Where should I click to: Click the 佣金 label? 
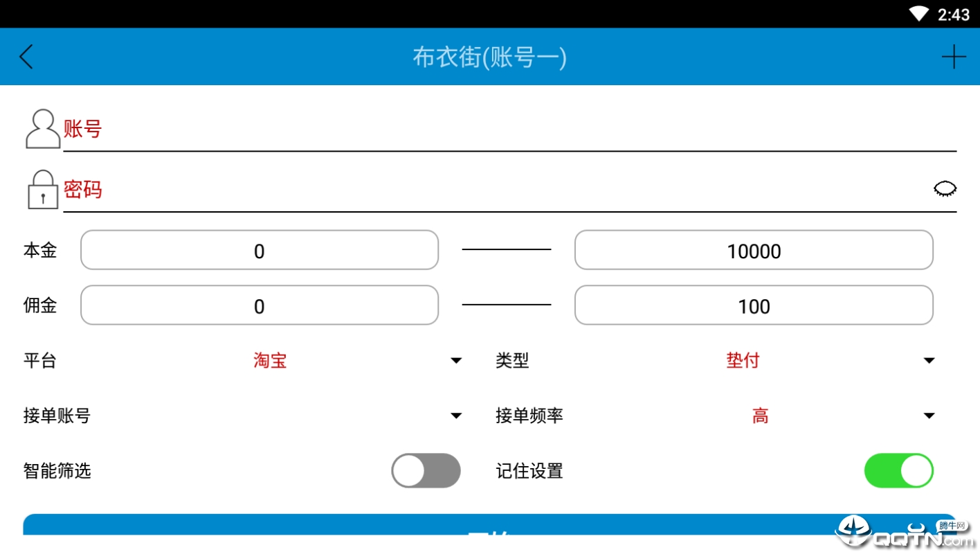click(40, 305)
